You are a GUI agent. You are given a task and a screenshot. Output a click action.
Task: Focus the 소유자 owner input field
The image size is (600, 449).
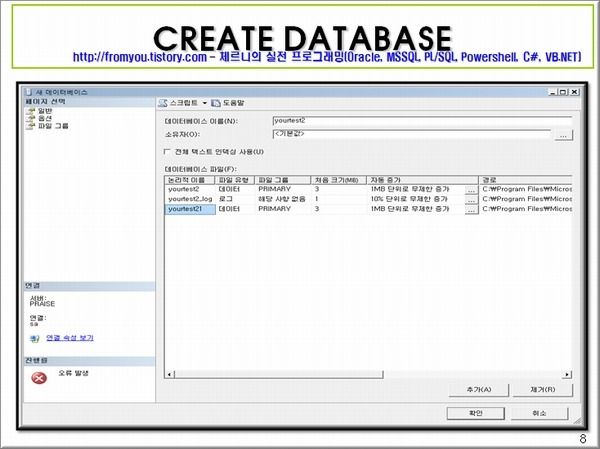click(412, 134)
